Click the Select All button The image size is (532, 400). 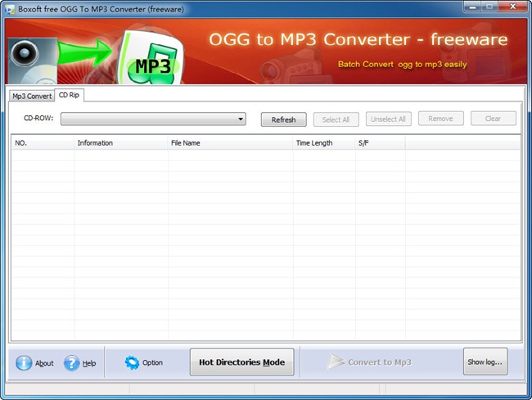(x=336, y=119)
